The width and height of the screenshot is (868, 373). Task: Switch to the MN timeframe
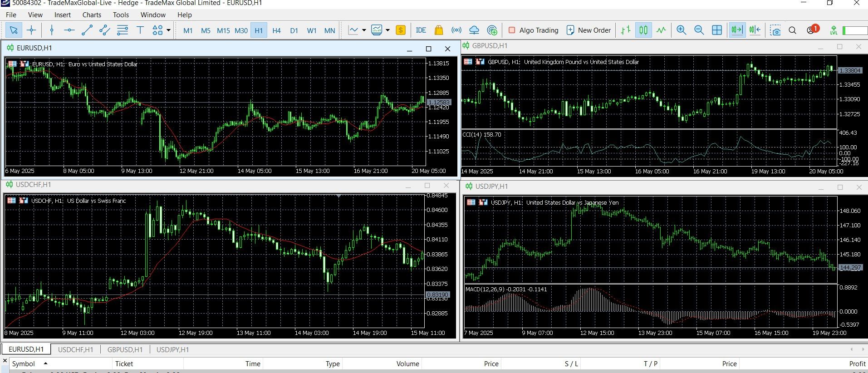[330, 30]
